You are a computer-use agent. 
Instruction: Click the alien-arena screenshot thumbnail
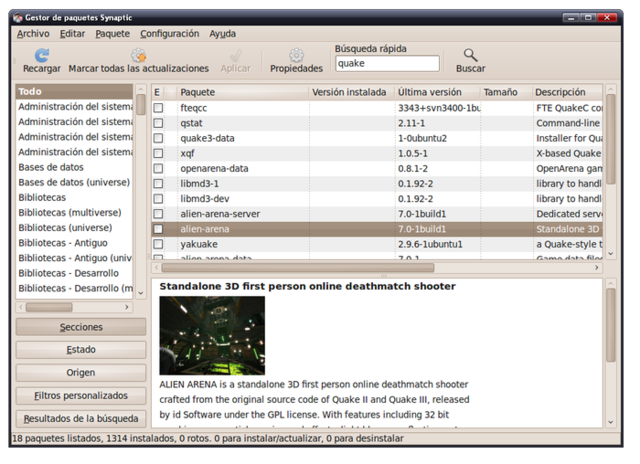[212, 335]
